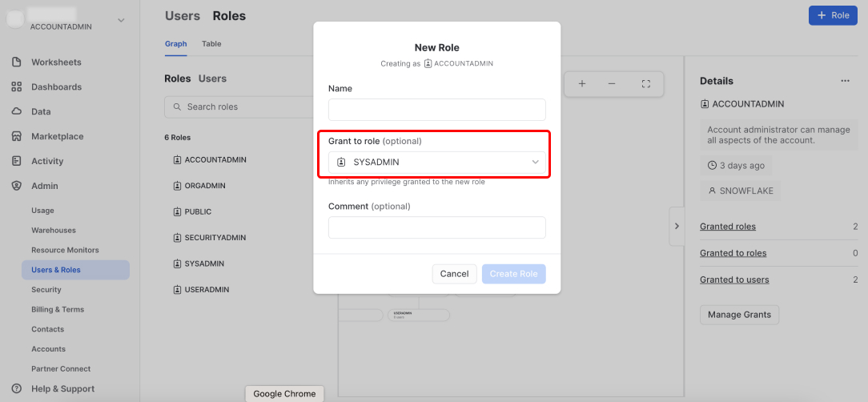Open Data via the cloud icon
Viewport: 868px width, 402px height.
pyautogui.click(x=16, y=112)
